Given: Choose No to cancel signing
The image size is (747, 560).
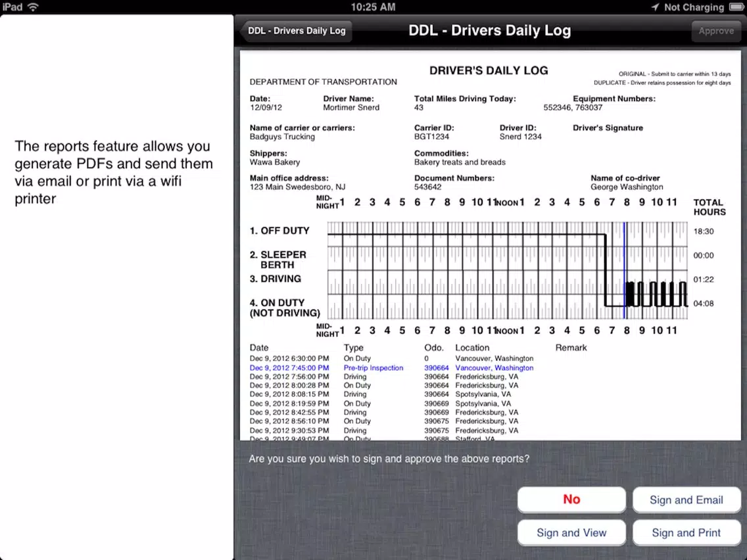Looking at the screenshot, I should point(571,499).
